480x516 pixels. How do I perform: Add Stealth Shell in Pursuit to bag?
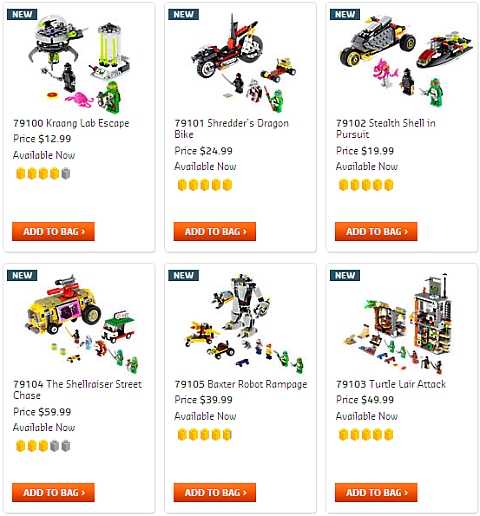point(376,231)
